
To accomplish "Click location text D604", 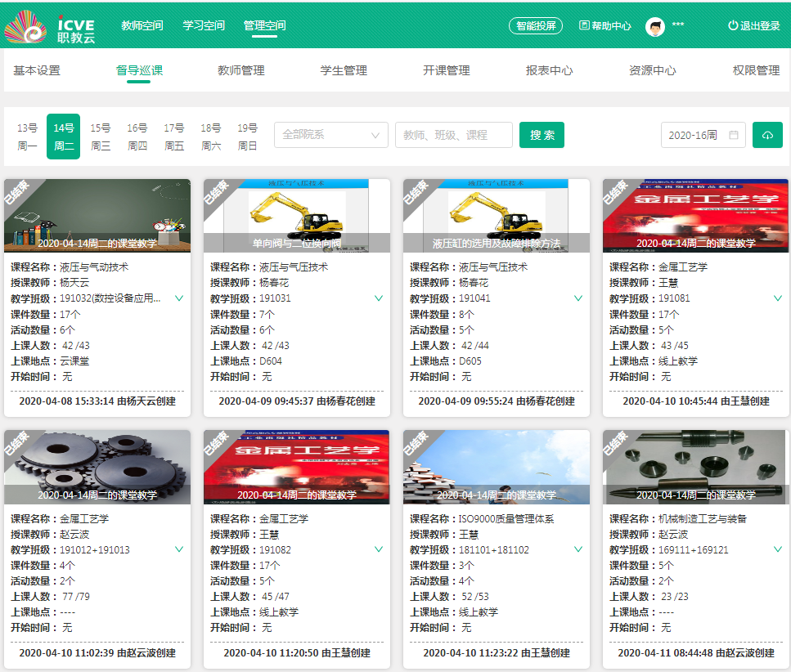I will 271,361.
